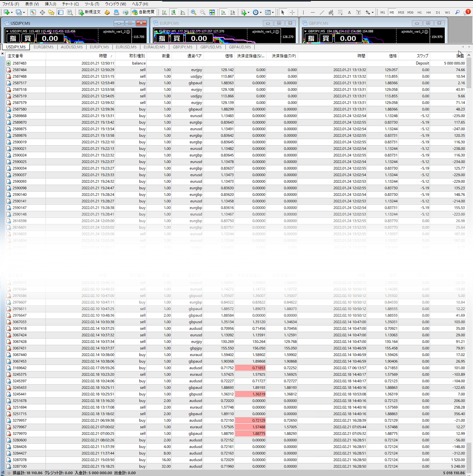Open new chart dropdown arrow
Screen dimensions: 473x476
click(12, 12)
